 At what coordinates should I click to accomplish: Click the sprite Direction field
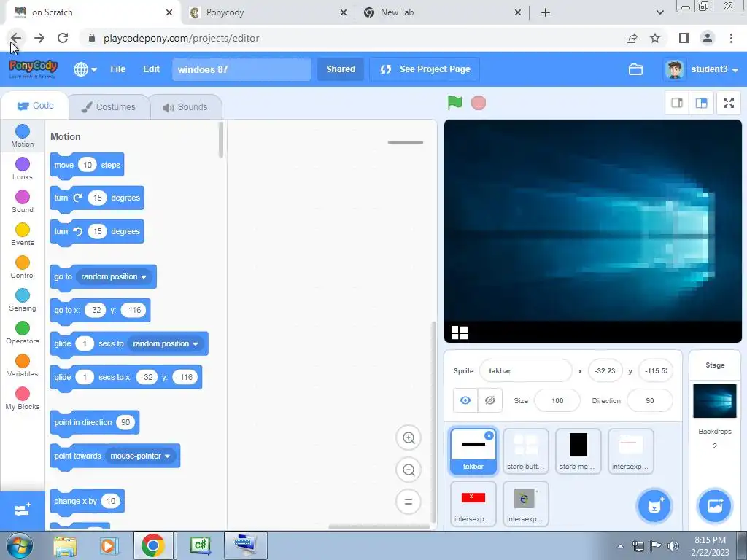[x=650, y=401]
